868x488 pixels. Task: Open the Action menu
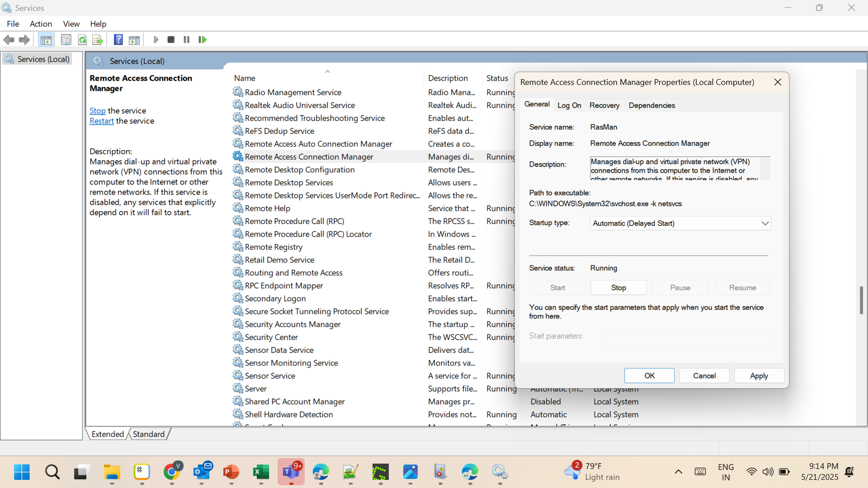(x=41, y=24)
